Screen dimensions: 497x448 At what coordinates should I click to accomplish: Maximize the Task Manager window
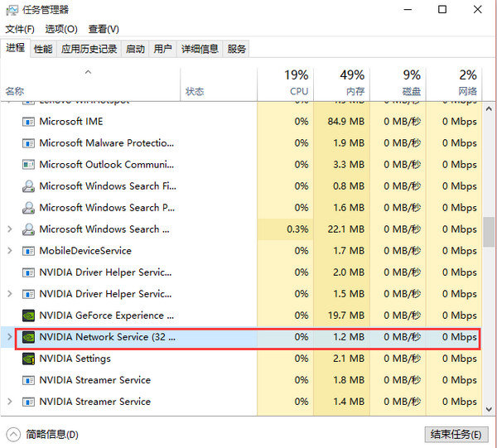pos(442,10)
